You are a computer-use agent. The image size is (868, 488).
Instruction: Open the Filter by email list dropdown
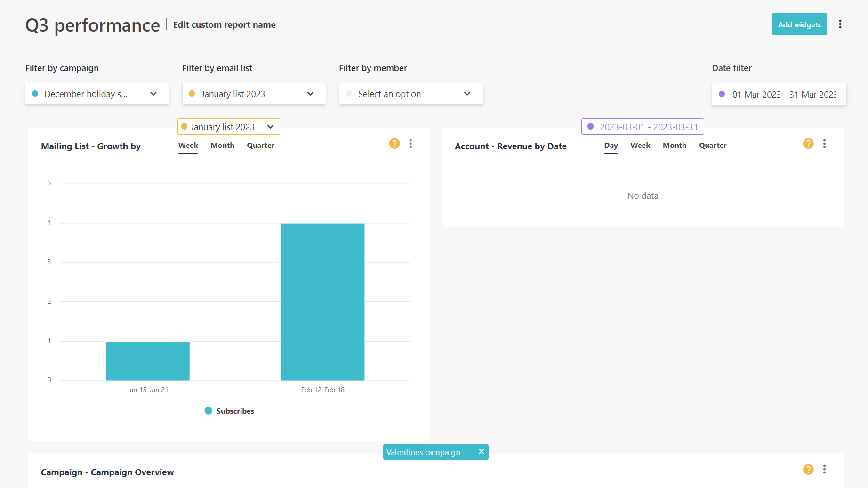pos(254,93)
